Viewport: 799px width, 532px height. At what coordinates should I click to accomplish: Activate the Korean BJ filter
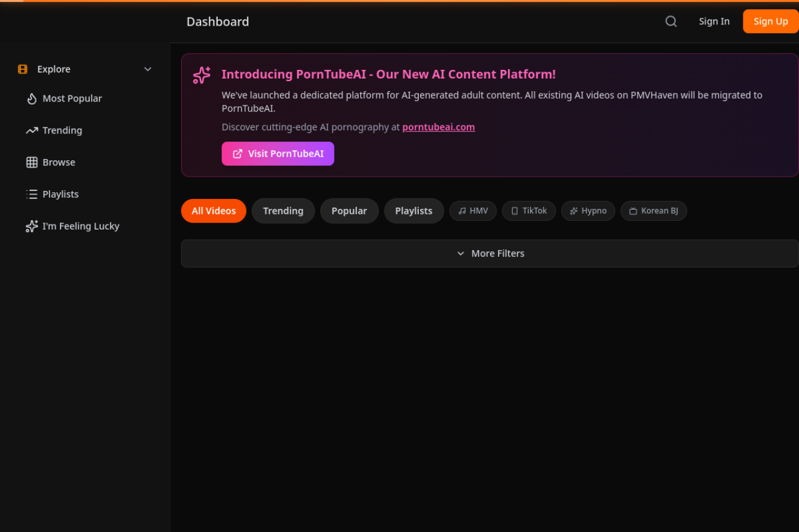click(654, 211)
